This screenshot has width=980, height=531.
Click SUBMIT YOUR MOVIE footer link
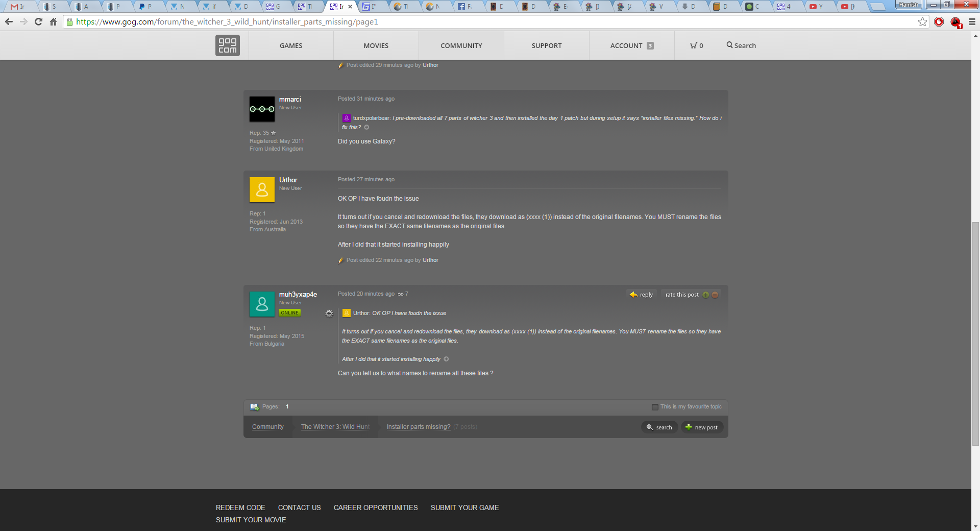[x=251, y=520]
